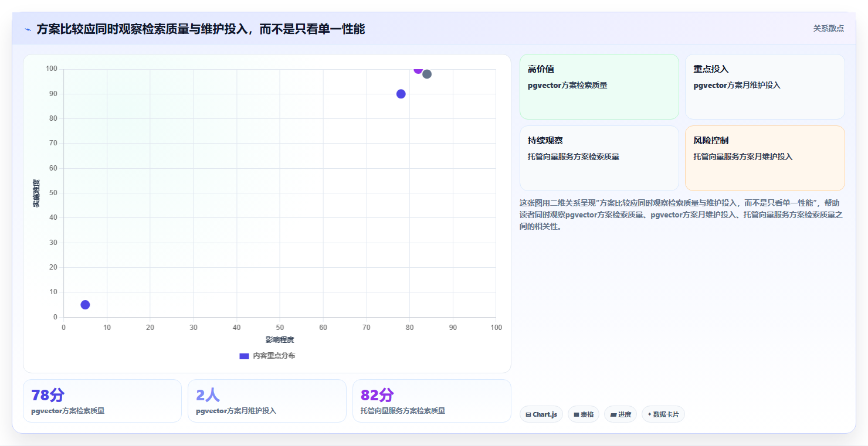
Task: Click the purple legend swatch for 内容重点分布
Action: pyautogui.click(x=244, y=356)
